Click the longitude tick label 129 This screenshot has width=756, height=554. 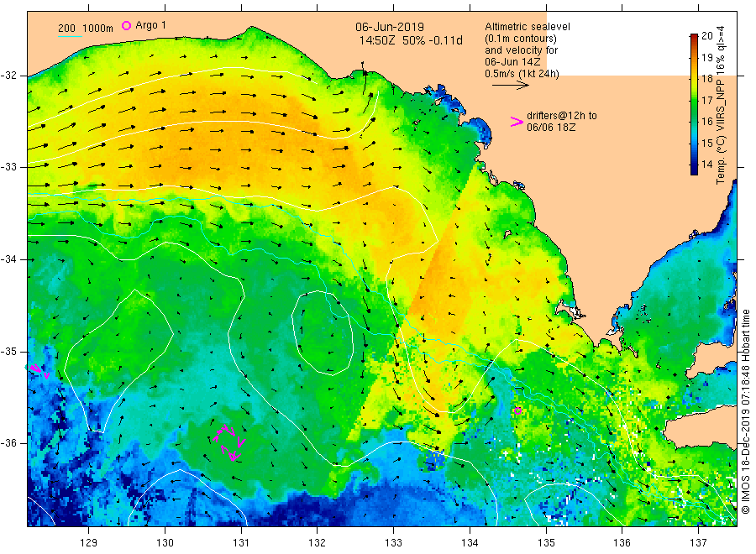pyautogui.click(x=89, y=543)
